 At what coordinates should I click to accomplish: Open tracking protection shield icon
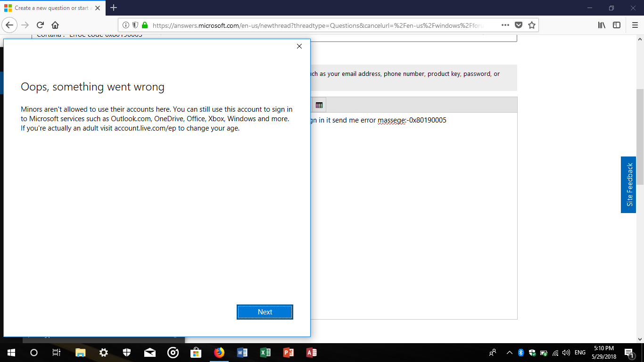click(135, 25)
